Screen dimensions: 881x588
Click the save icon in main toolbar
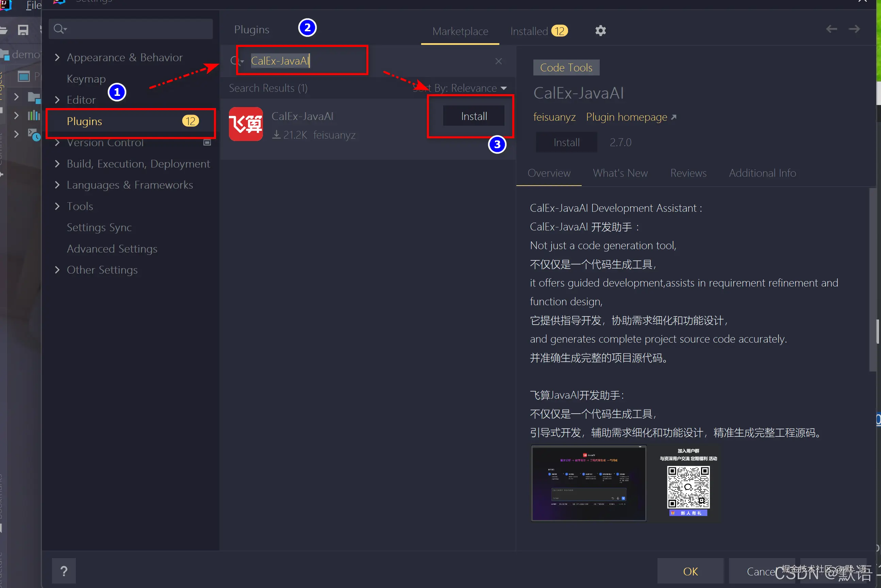point(23,30)
